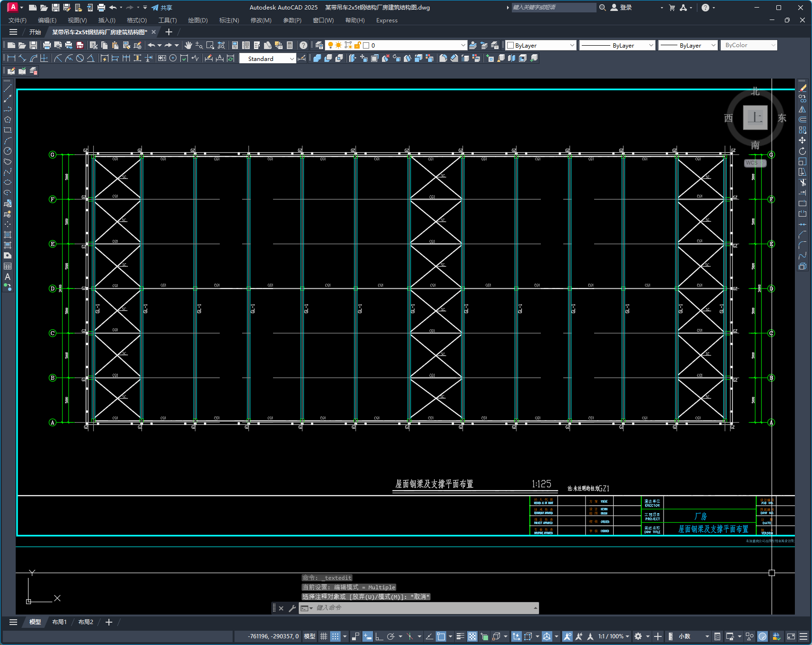812x645 pixels.
Task: Open the Help question mark icon
Action: pos(303,45)
